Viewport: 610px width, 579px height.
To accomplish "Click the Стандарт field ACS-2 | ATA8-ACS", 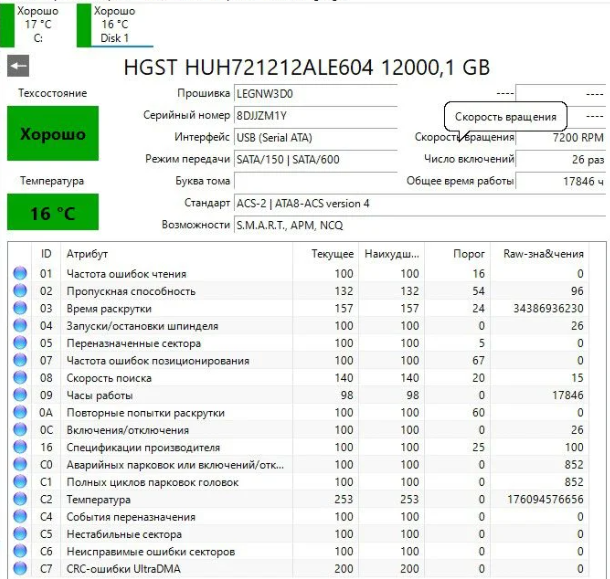I will point(420,203).
